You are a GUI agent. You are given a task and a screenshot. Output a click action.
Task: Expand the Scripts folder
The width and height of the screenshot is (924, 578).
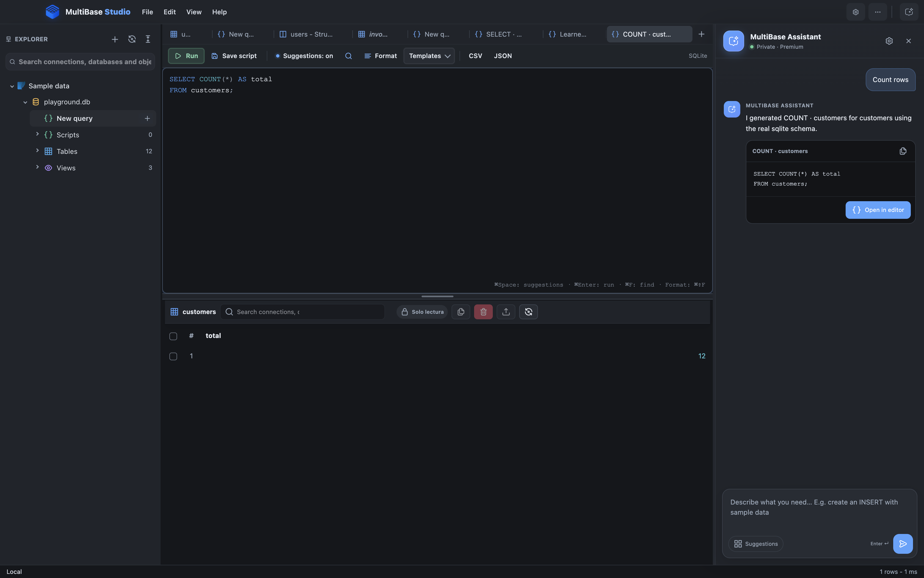click(37, 134)
